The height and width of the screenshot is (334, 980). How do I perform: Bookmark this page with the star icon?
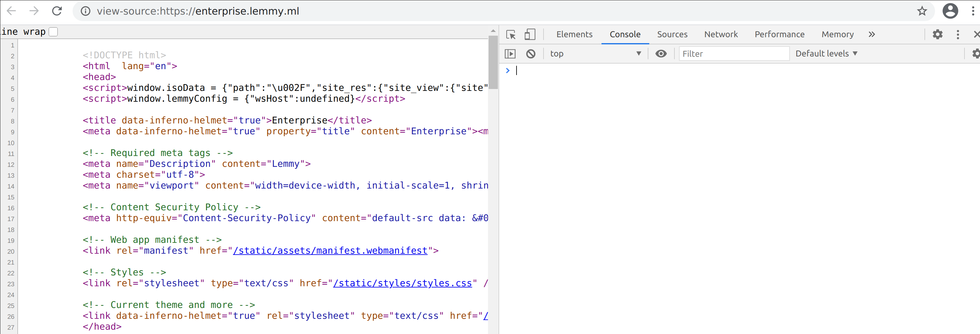[x=922, y=11]
